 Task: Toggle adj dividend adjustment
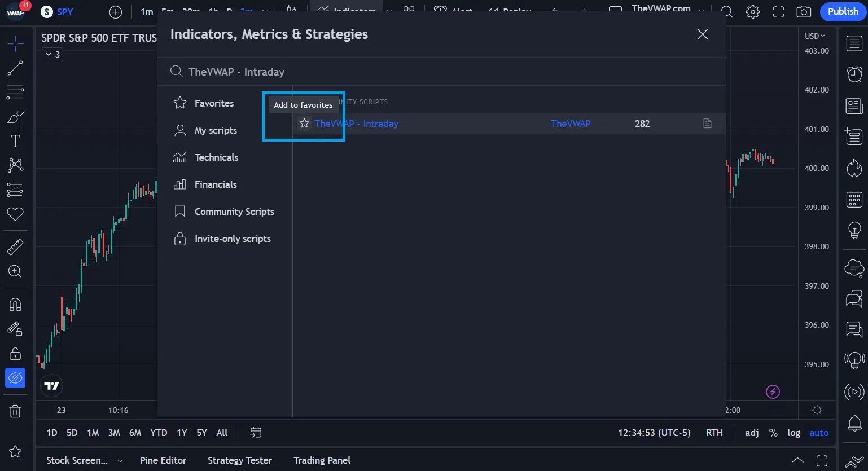(x=752, y=433)
